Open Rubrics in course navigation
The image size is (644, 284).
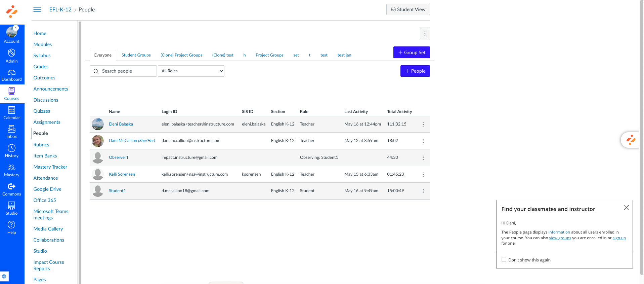point(41,145)
